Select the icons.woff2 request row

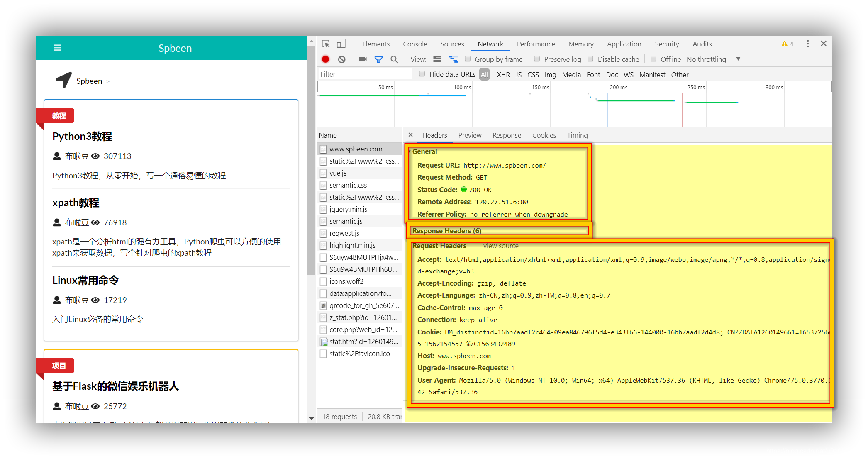(x=360, y=281)
